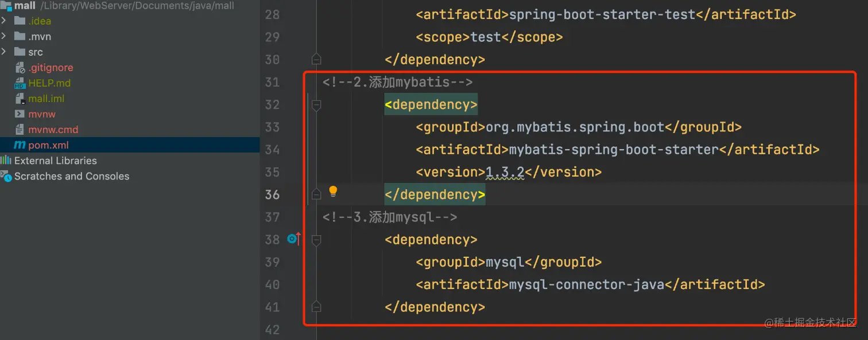The height and width of the screenshot is (340, 868).
Task: Select mvnw in project tree
Action: [42, 114]
